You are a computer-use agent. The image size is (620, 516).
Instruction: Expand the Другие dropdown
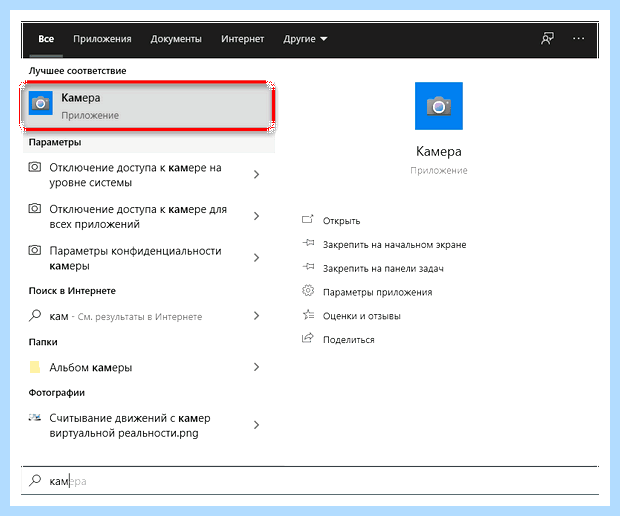[305, 39]
